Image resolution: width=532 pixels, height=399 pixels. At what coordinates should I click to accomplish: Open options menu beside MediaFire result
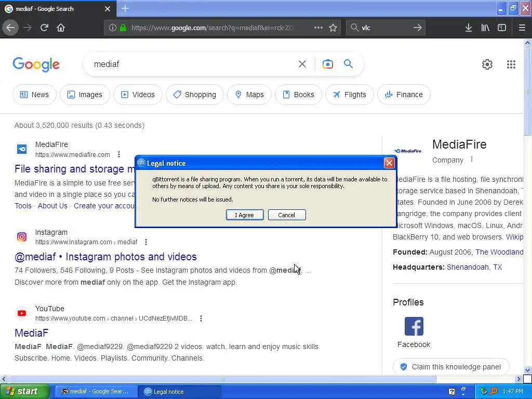pos(119,154)
